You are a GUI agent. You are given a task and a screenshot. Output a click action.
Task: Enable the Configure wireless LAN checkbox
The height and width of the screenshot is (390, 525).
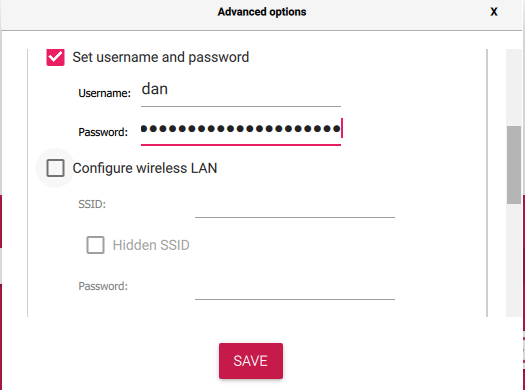click(55, 168)
